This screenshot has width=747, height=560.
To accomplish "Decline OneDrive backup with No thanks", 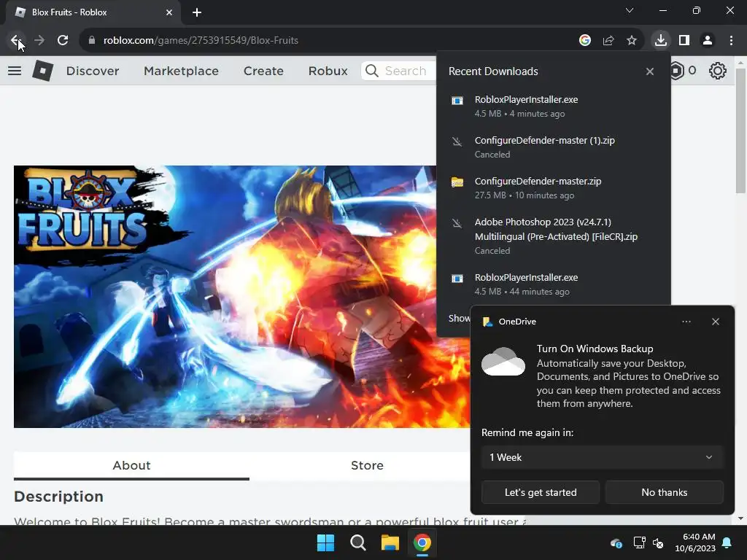I will (x=664, y=492).
